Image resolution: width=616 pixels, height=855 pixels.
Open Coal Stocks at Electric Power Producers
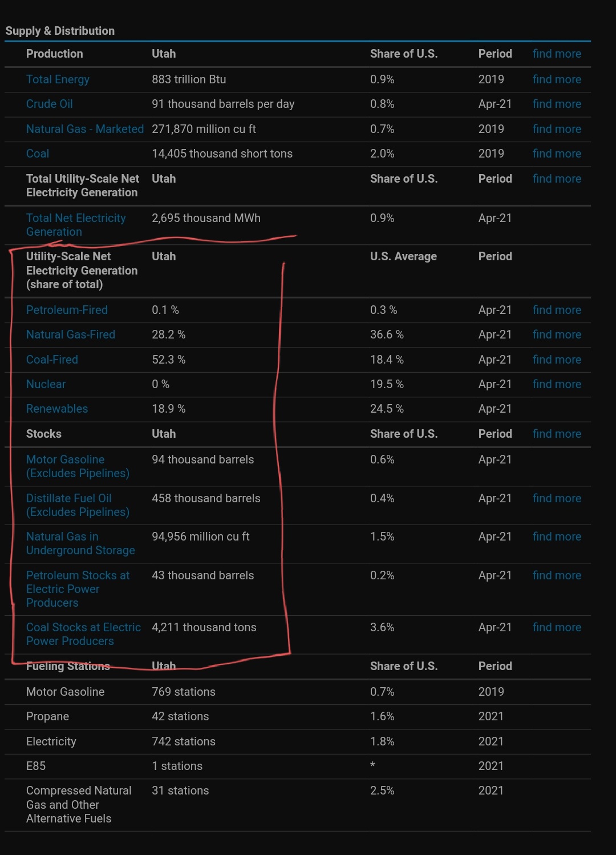point(83,634)
